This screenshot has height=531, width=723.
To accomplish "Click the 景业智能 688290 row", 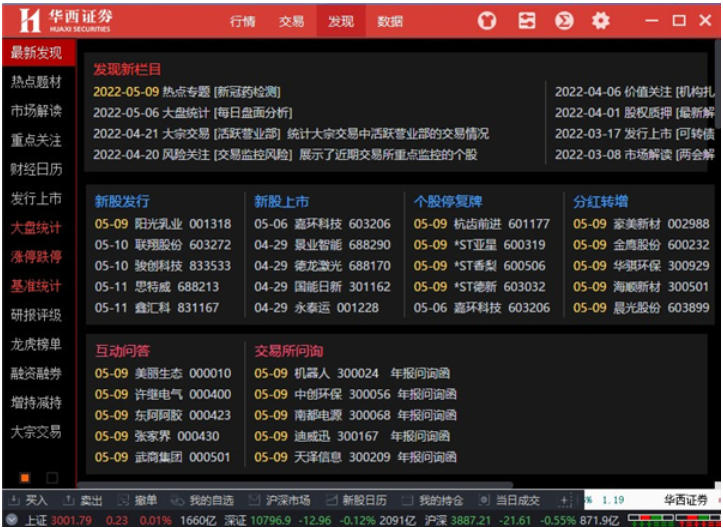I will point(322,245).
